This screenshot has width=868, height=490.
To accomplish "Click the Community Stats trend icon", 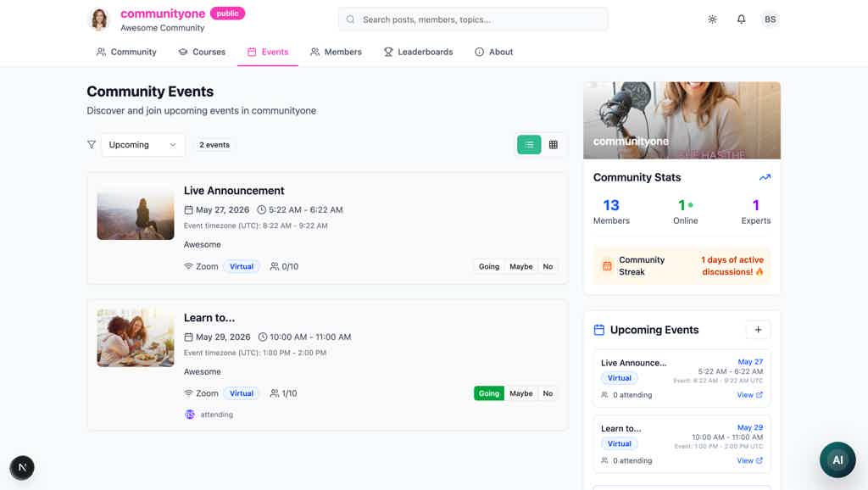I will [765, 177].
